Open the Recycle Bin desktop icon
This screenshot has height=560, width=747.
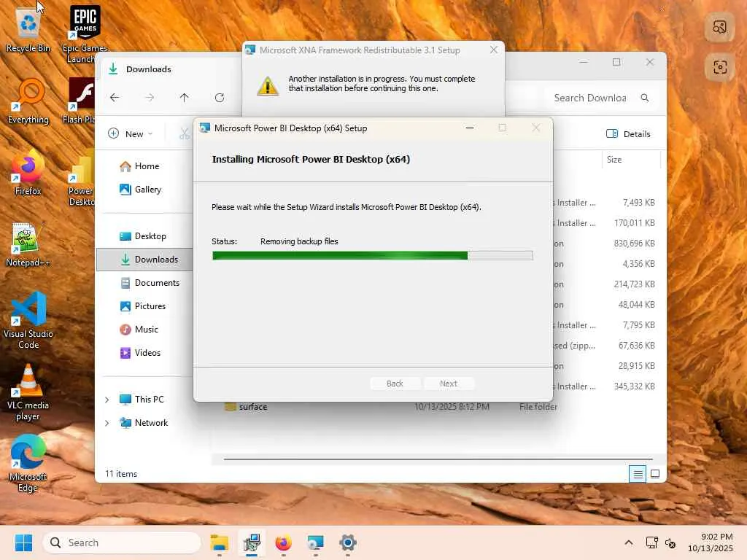tap(28, 29)
